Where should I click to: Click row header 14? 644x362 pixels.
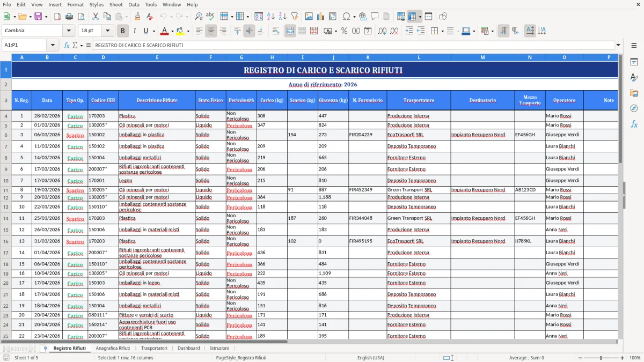[6, 218]
